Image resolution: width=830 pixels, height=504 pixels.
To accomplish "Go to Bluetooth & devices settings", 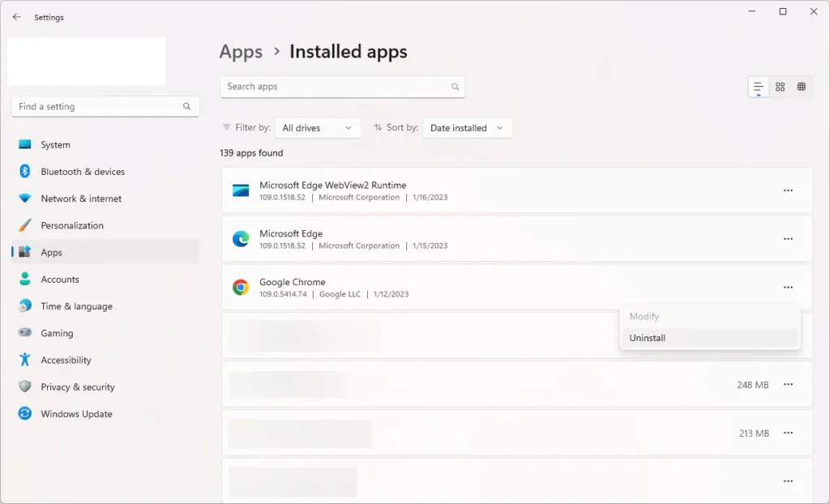I will click(x=83, y=172).
